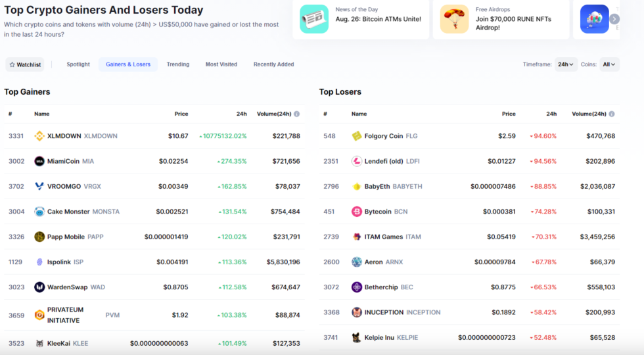Image resolution: width=644 pixels, height=355 pixels.
Task: Click the news carousel next arrow
Action: pyautogui.click(x=614, y=19)
